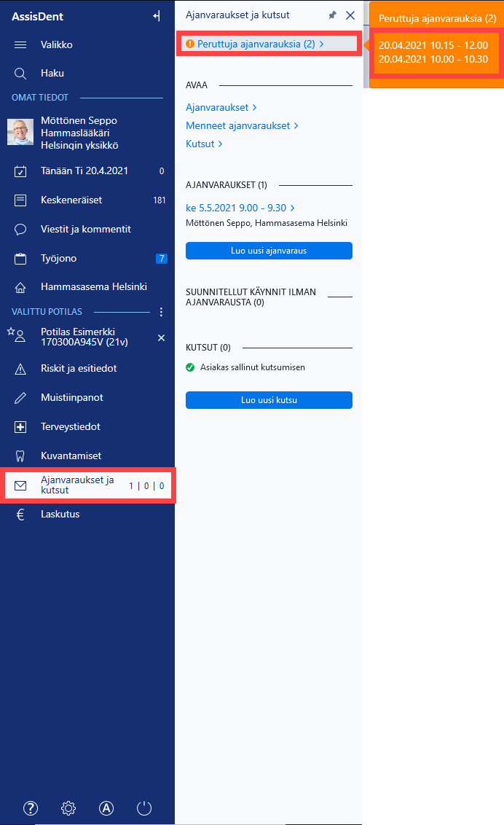
Task: Toggle favorite star on Potilas Esimerkki
Action: 11,331
